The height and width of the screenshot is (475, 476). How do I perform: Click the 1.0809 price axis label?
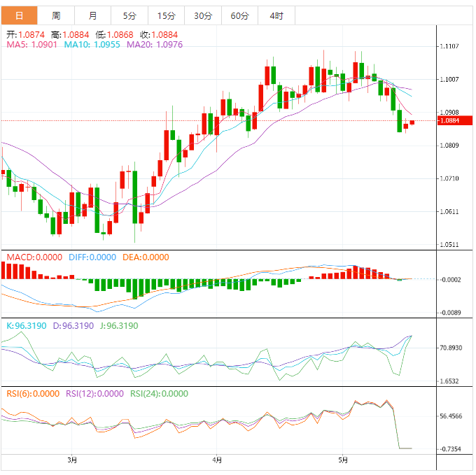click(449, 146)
